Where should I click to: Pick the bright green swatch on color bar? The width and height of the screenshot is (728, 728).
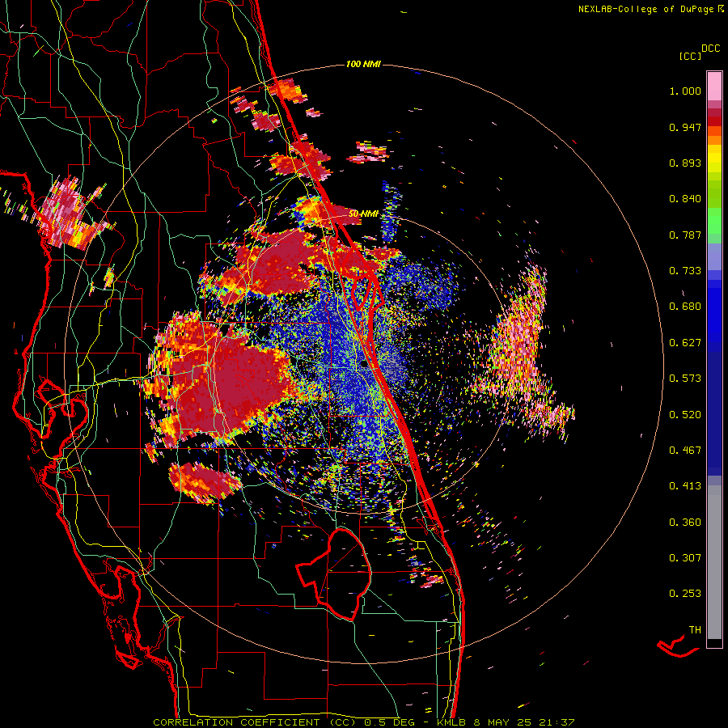click(x=714, y=221)
